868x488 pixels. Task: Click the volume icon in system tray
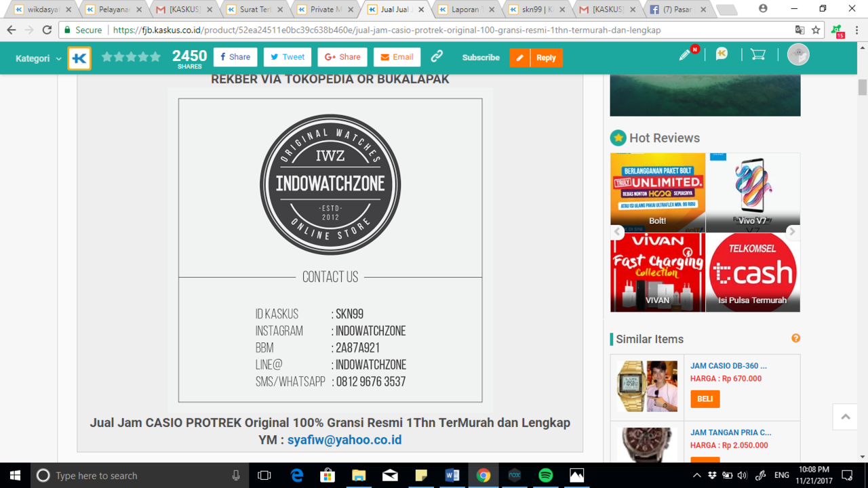(x=742, y=475)
